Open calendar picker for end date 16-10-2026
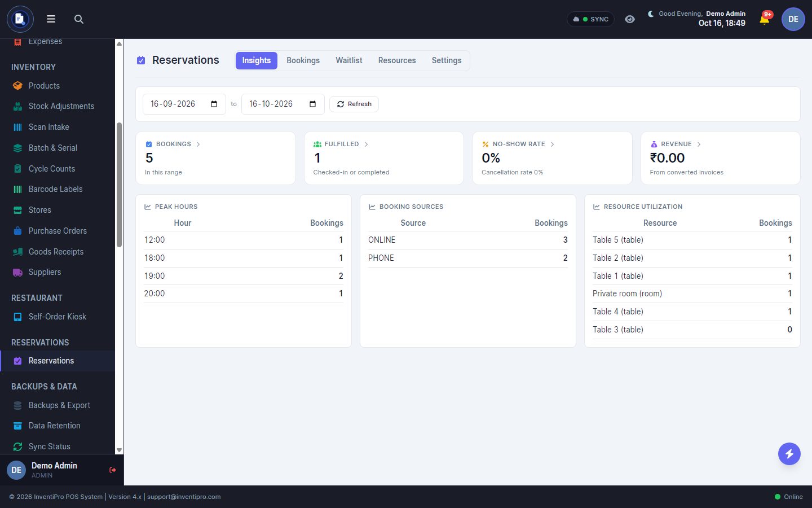812x508 pixels. [x=312, y=104]
